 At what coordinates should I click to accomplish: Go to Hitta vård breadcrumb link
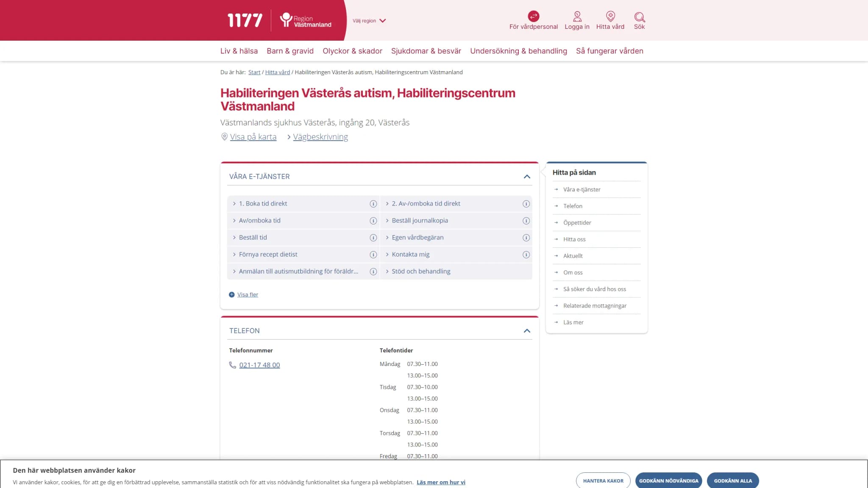pyautogui.click(x=278, y=72)
